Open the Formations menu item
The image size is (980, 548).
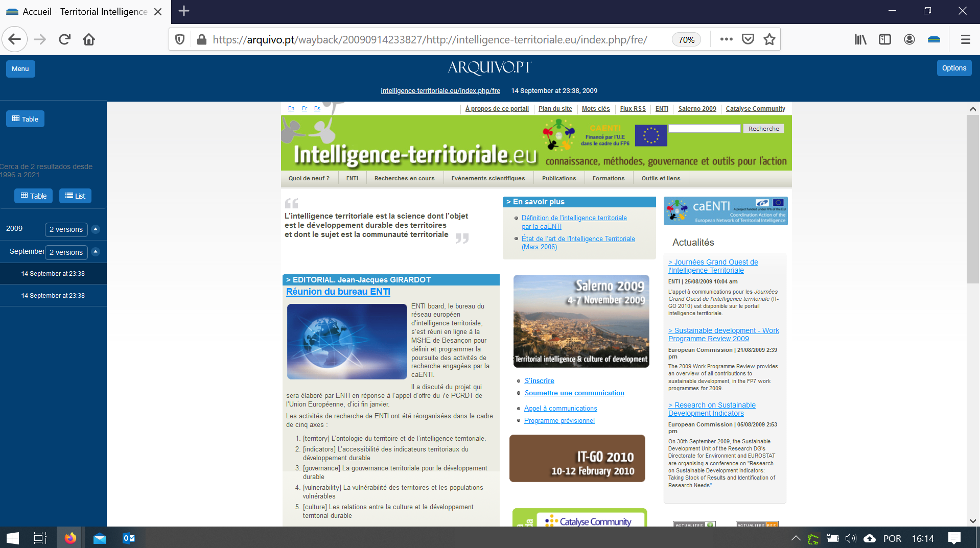click(609, 178)
